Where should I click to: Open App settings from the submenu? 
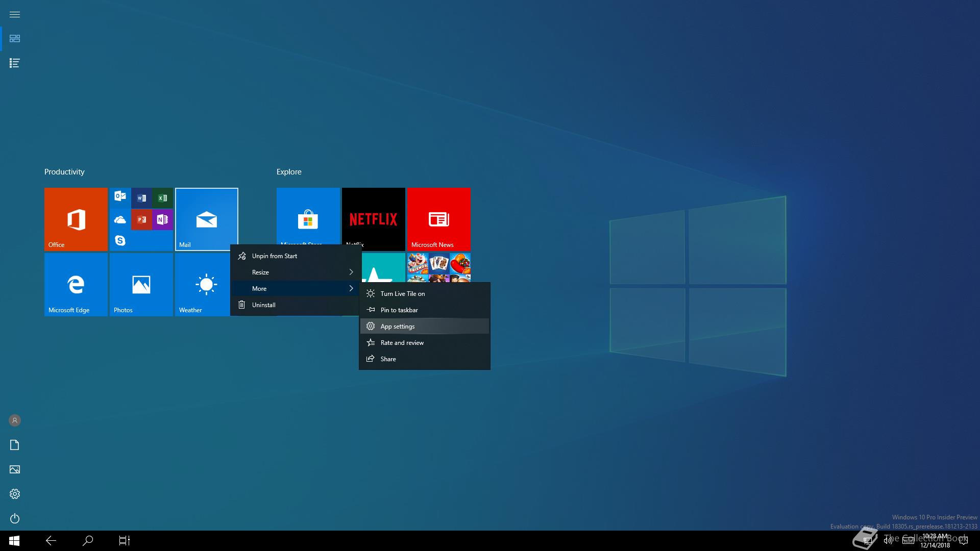pos(425,327)
